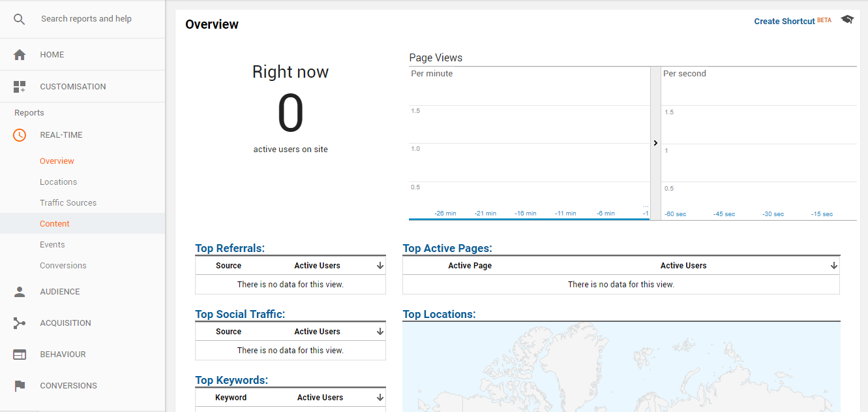This screenshot has width=868, height=412.
Task: Click the Real-Time clock icon
Action: [x=20, y=135]
